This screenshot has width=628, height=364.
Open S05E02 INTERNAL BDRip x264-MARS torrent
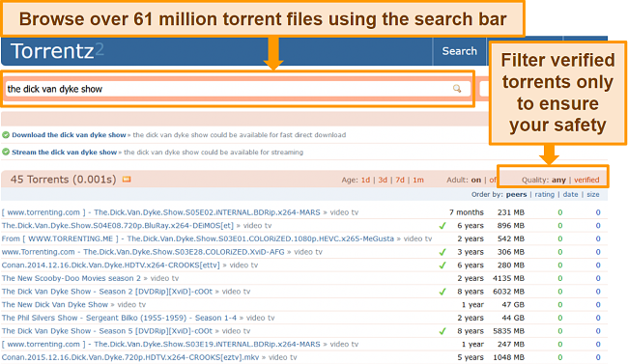click(x=160, y=212)
